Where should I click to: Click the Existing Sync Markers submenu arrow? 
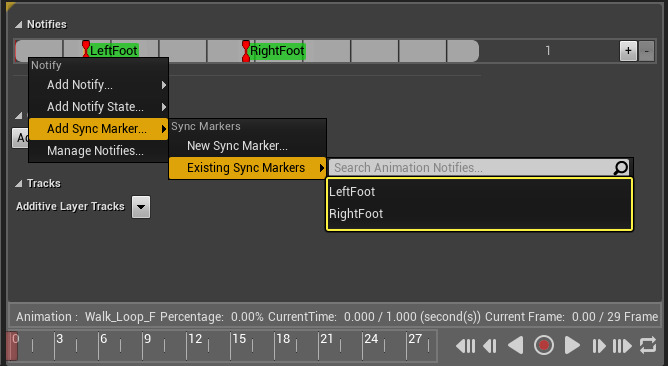322,168
